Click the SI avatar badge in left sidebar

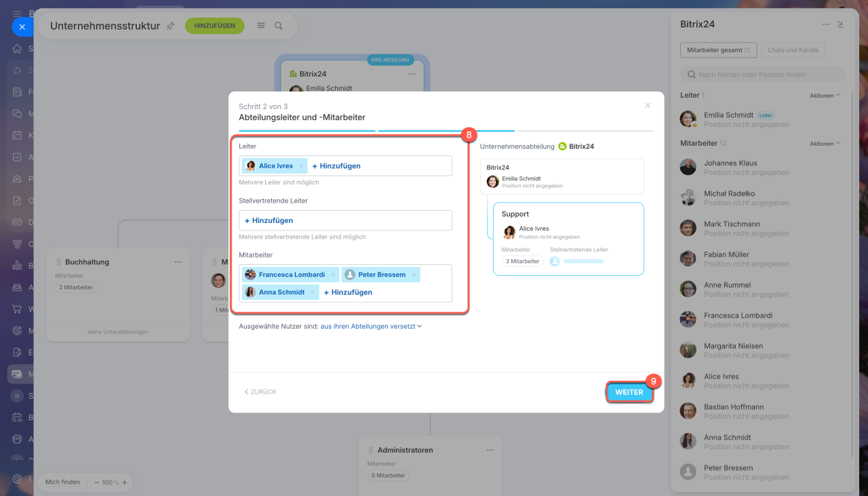point(17,396)
